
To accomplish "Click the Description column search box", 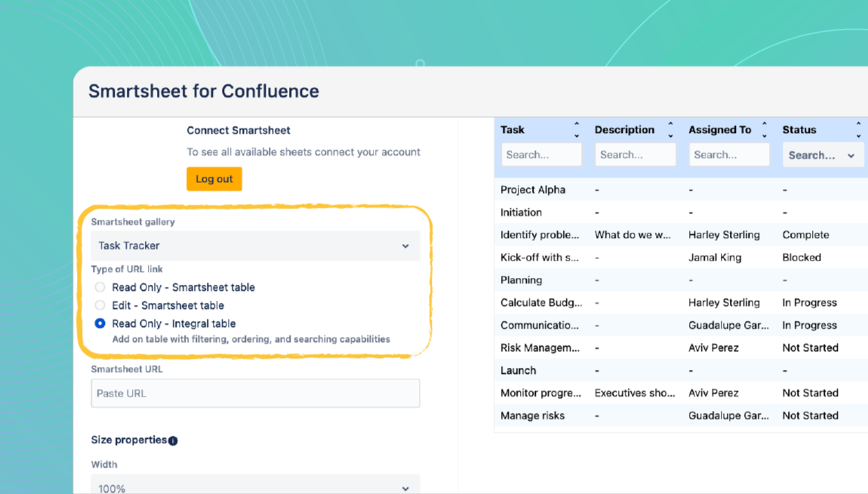I will tap(635, 155).
